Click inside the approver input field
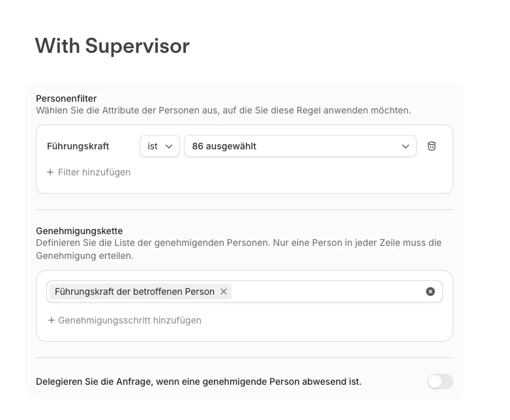The width and height of the screenshot is (510, 420). [x=326, y=292]
